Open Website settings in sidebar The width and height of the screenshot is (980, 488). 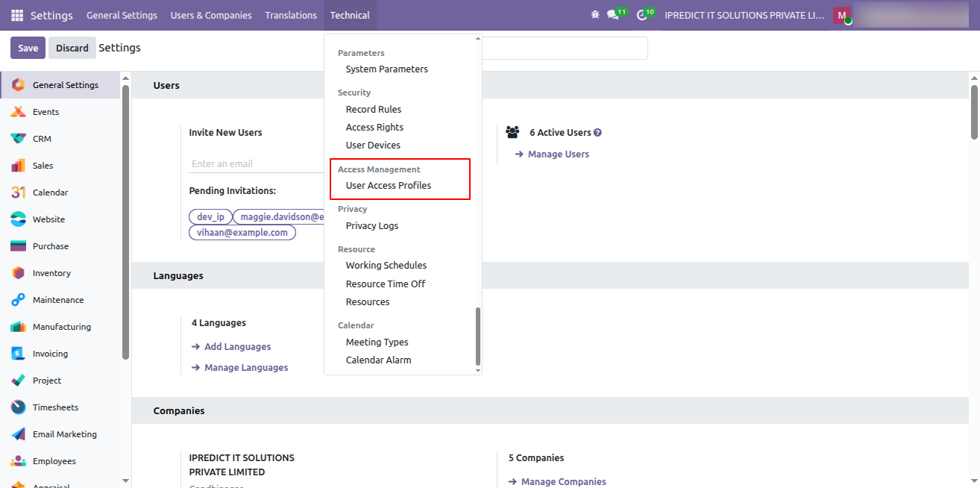pos(60,219)
